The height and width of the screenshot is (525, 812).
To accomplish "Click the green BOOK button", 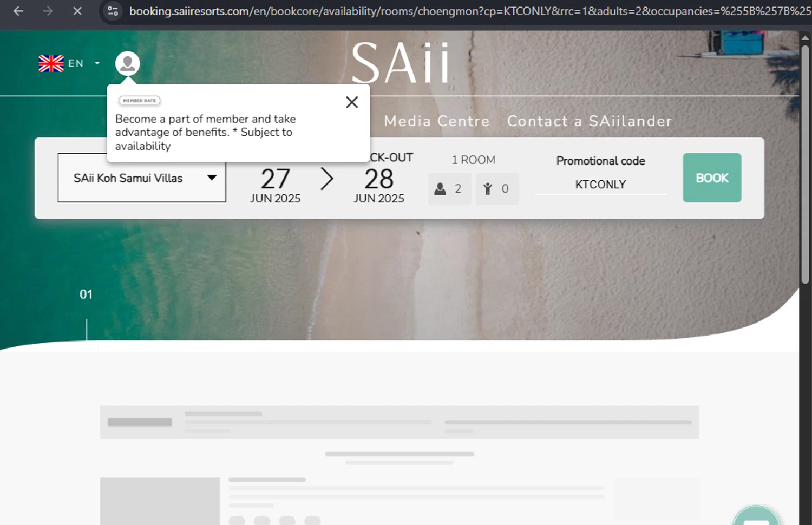I will click(712, 178).
